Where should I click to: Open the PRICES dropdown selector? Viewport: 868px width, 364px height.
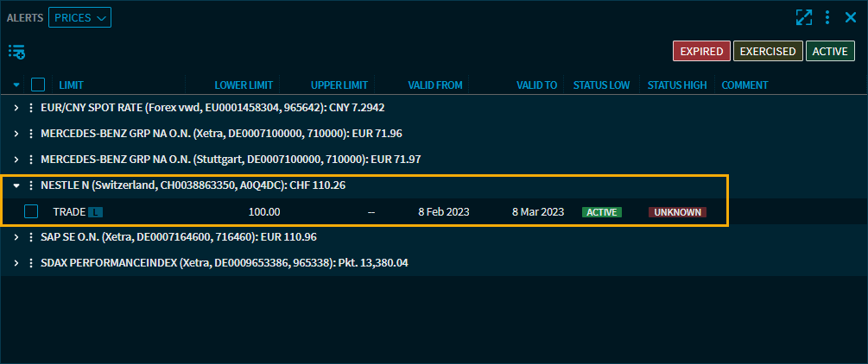click(x=79, y=17)
